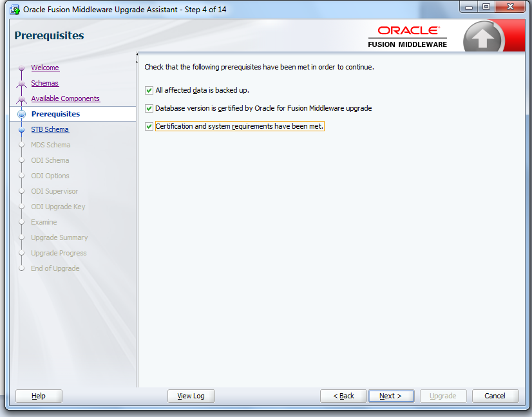Click the Prerequisites page heading

[x=49, y=35]
